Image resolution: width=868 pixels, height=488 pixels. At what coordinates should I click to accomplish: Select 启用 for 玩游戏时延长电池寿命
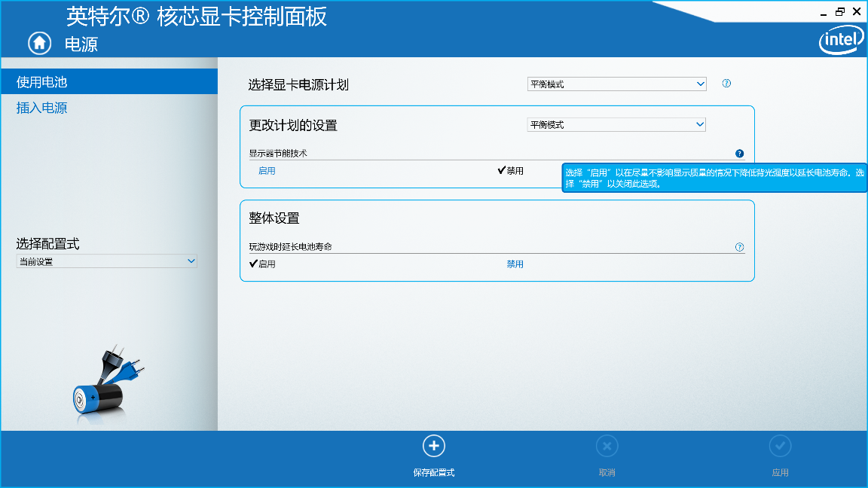pos(262,264)
